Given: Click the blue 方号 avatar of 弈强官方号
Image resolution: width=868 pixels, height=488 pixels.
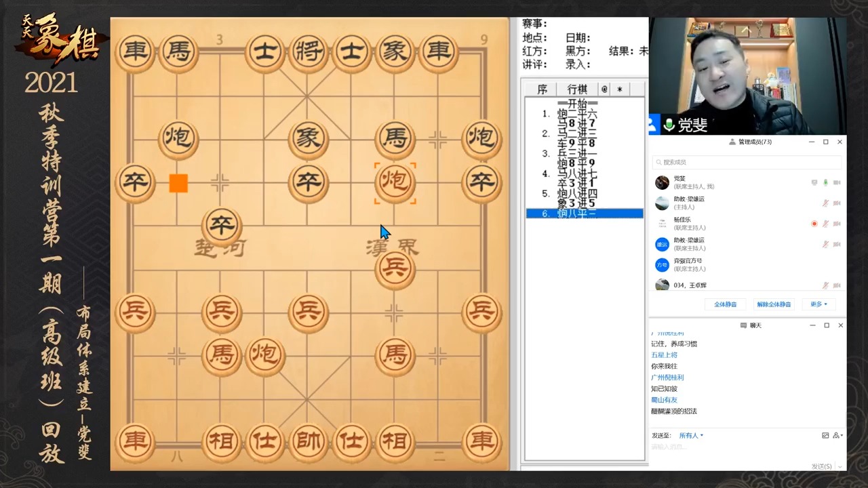Looking at the screenshot, I should [663, 264].
